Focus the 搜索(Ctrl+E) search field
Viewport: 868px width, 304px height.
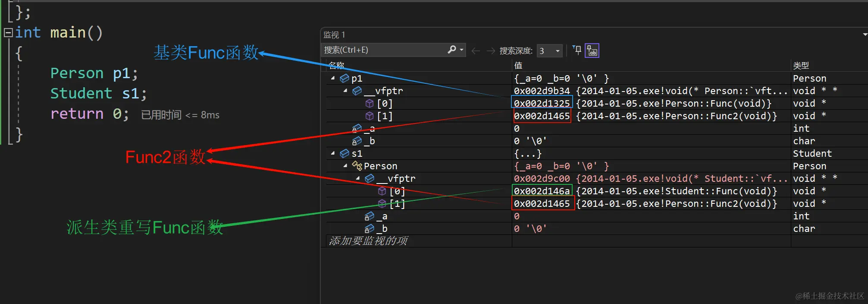(x=384, y=50)
